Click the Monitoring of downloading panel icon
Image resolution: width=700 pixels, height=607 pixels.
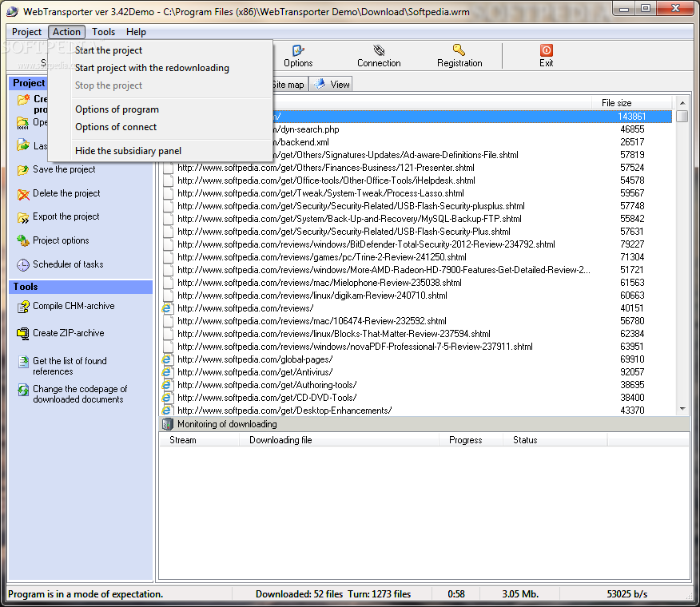coord(168,424)
